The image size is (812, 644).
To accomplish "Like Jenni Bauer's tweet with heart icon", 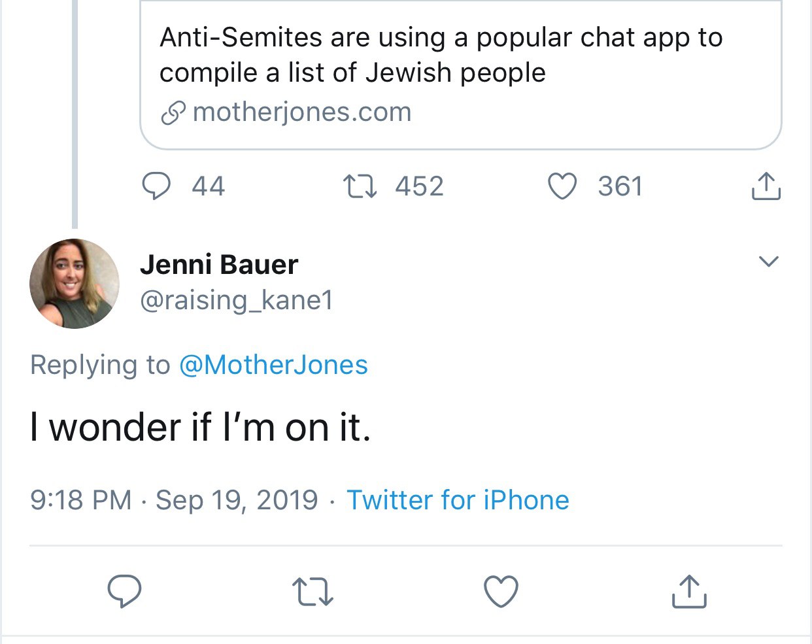I will [501, 591].
